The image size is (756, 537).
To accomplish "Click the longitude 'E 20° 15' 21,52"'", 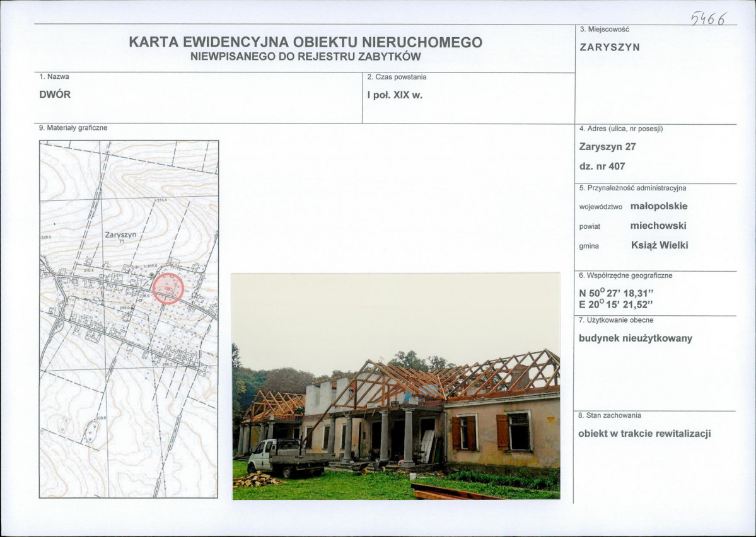I will click(x=615, y=304).
